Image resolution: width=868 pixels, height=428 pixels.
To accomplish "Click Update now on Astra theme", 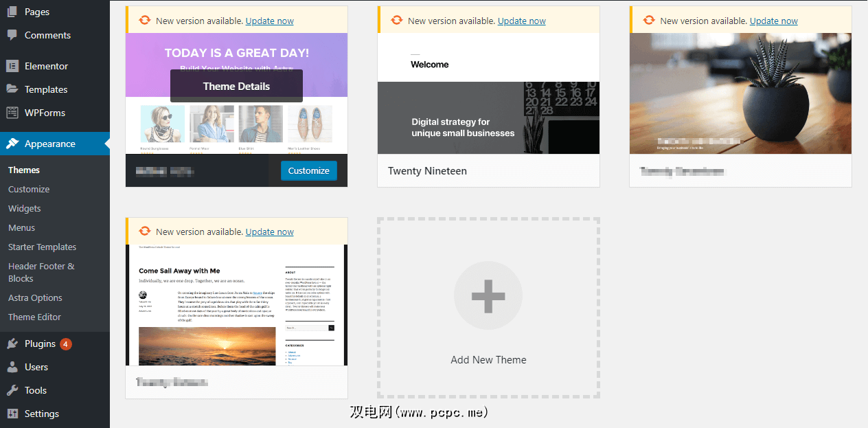I will (x=270, y=21).
